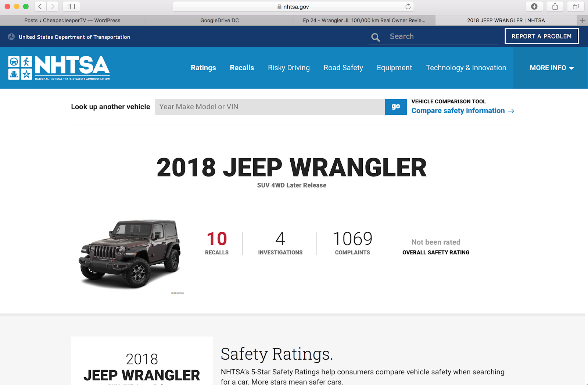Expand the MORE INFO dropdown
Screen dimensions: 588x385
[x=552, y=68]
